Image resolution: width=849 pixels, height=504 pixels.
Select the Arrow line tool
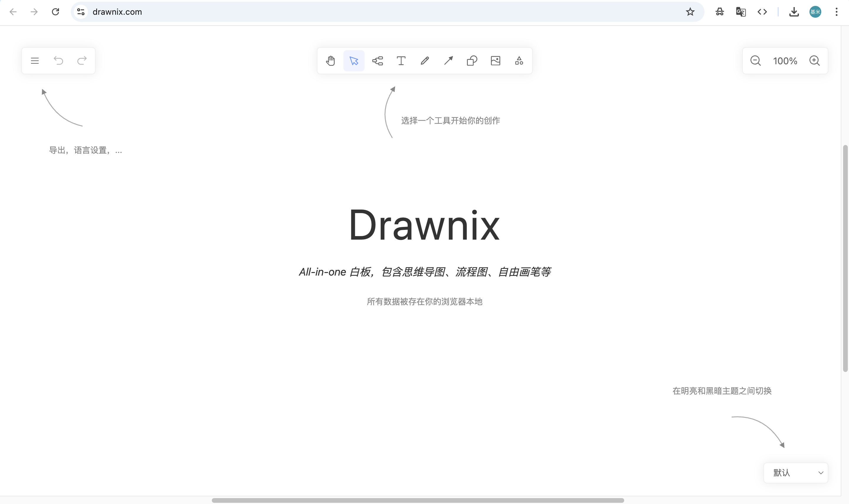(448, 61)
